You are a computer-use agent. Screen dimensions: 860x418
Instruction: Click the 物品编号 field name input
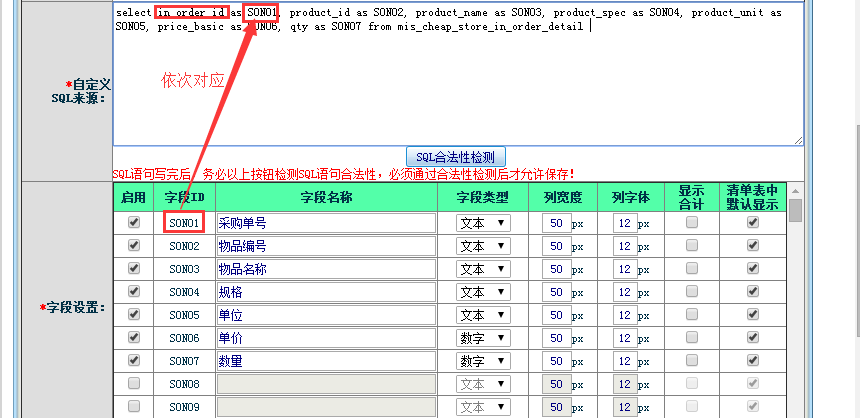(x=326, y=246)
